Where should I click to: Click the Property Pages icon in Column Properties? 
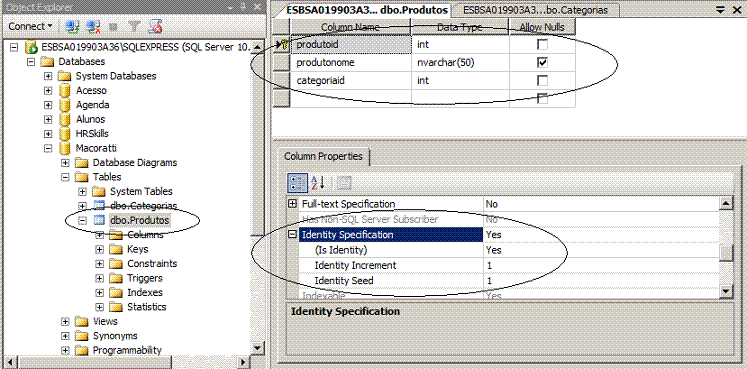pos(344,183)
